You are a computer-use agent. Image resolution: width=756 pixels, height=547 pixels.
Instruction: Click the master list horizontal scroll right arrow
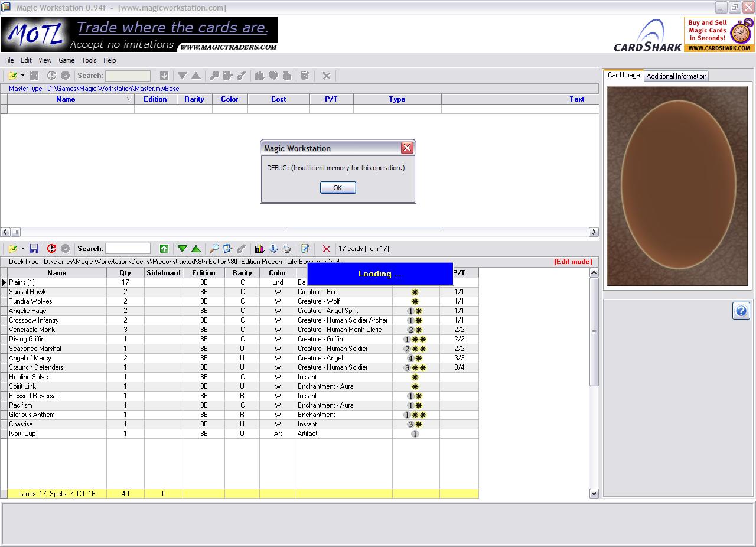(594, 232)
